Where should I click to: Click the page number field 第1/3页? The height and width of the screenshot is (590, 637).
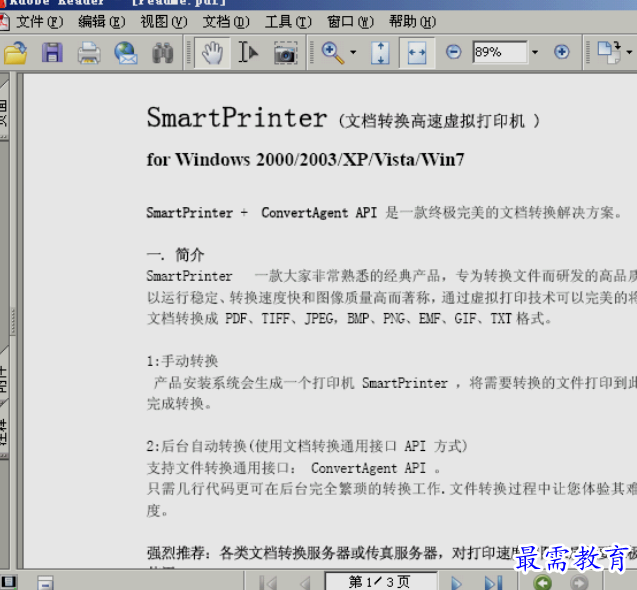pyautogui.click(x=380, y=582)
